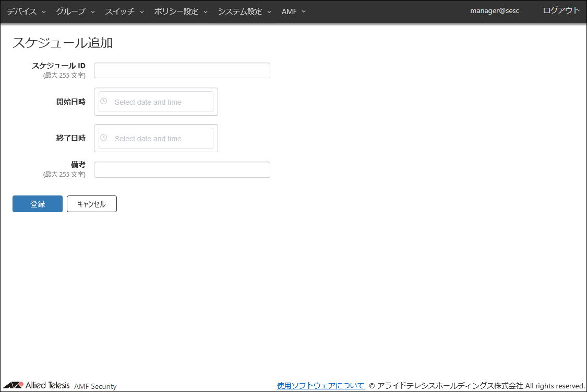Image resolution: width=587 pixels, height=392 pixels.
Task: Click manager@sesc user name
Action: tap(495, 11)
